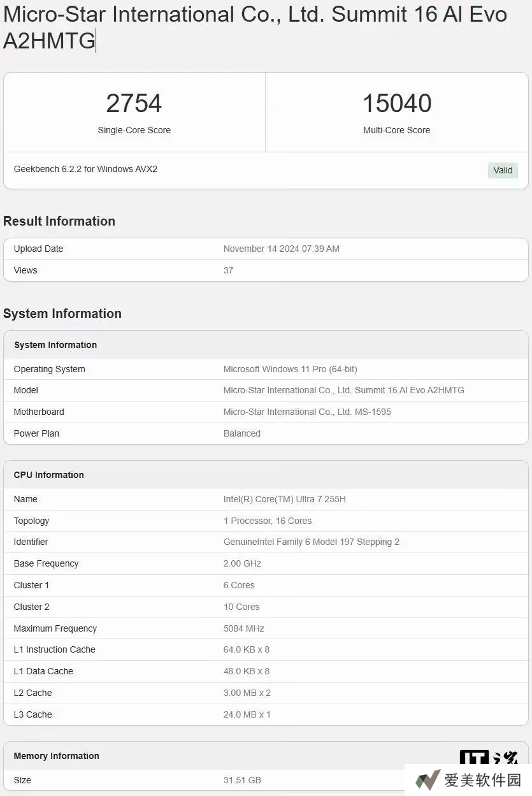Click the page title ending in A2HMTG

[x=255, y=27]
